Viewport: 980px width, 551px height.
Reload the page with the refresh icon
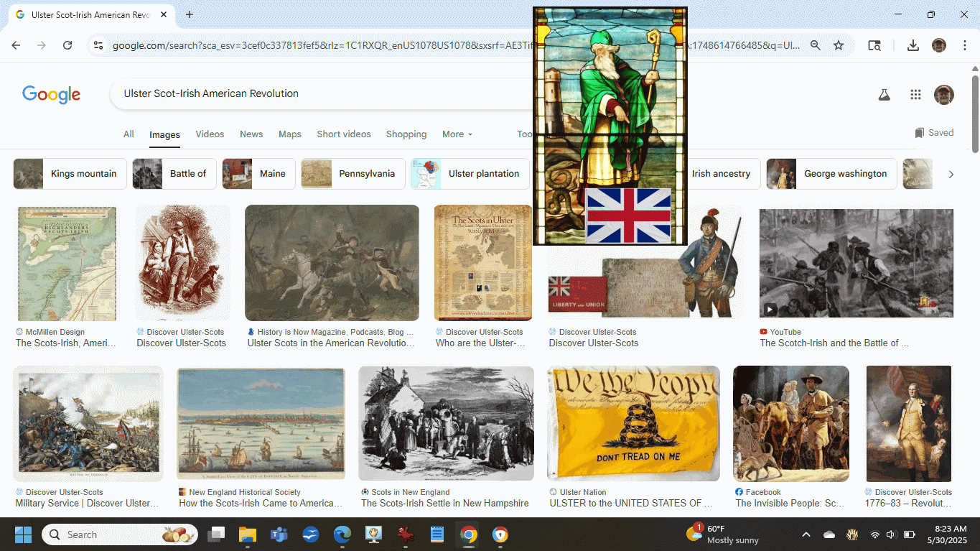coord(67,45)
